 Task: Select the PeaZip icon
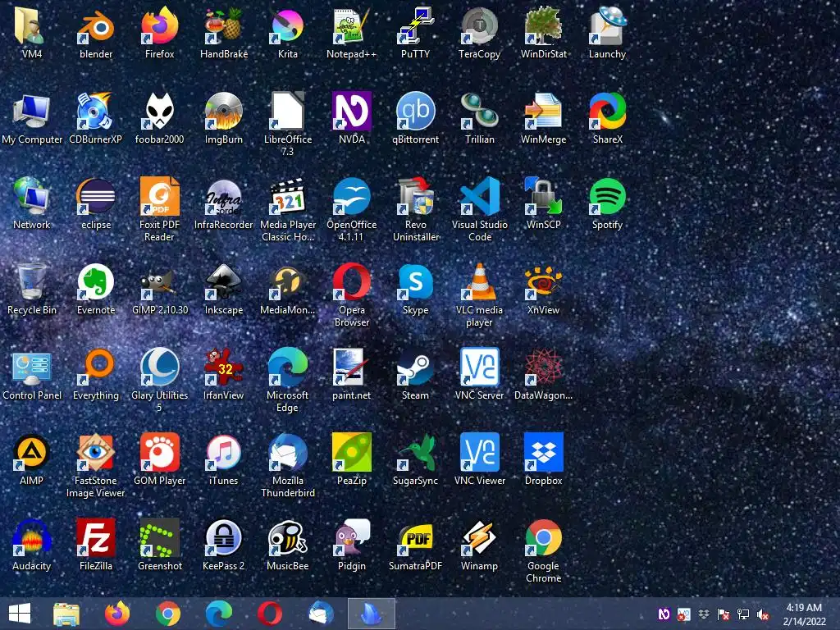(x=351, y=453)
